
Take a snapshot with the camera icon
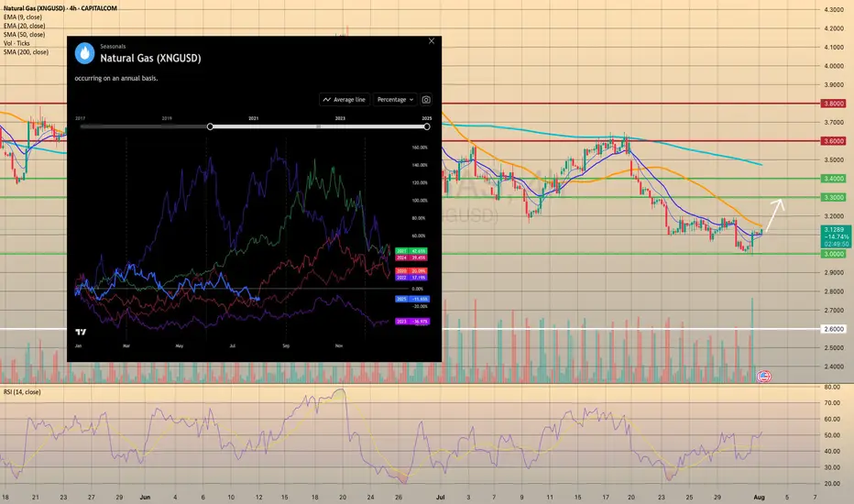[426, 100]
